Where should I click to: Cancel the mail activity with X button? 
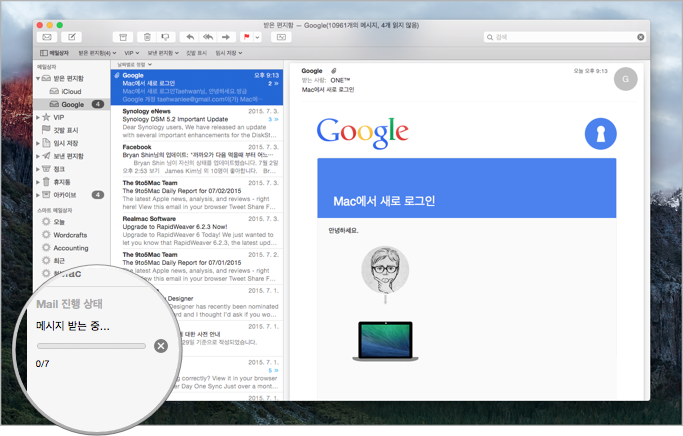point(161,346)
